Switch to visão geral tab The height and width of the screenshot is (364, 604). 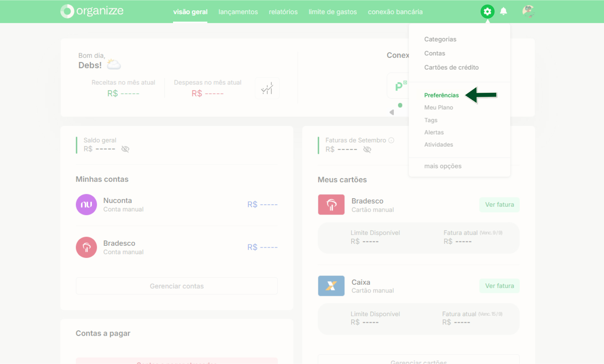(190, 12)
